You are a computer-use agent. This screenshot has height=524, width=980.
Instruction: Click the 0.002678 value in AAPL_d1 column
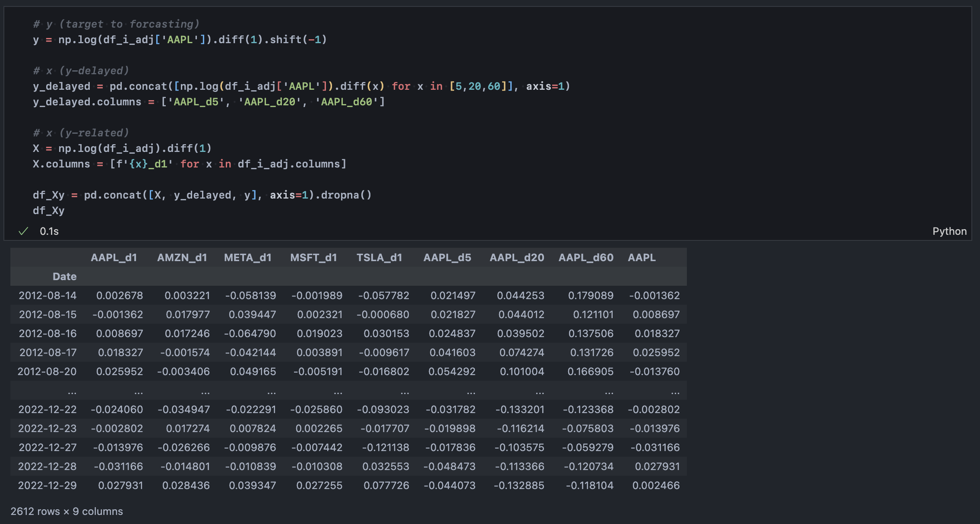point(120,296)
